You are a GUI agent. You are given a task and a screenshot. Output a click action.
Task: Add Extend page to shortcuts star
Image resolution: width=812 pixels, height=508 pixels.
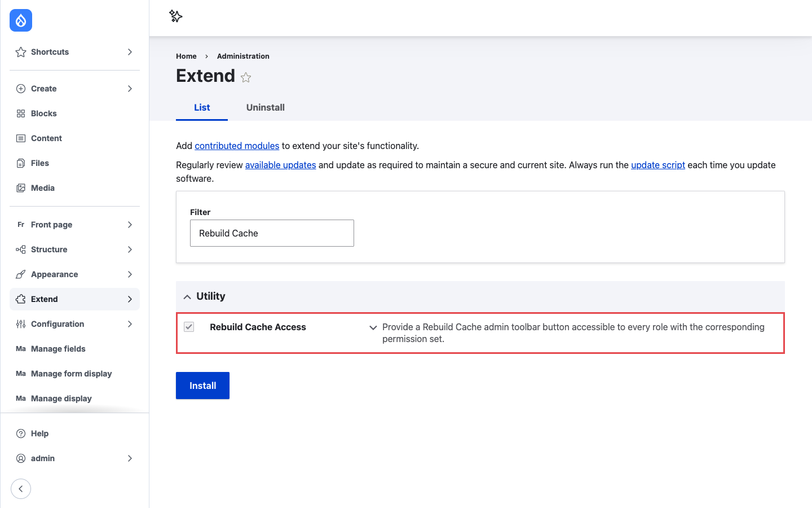point(246,77)
